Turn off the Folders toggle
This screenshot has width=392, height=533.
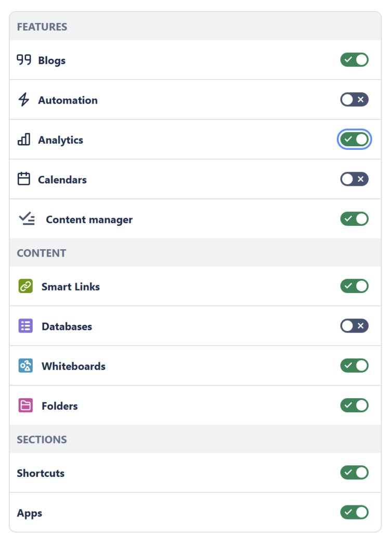pos(355,405)
